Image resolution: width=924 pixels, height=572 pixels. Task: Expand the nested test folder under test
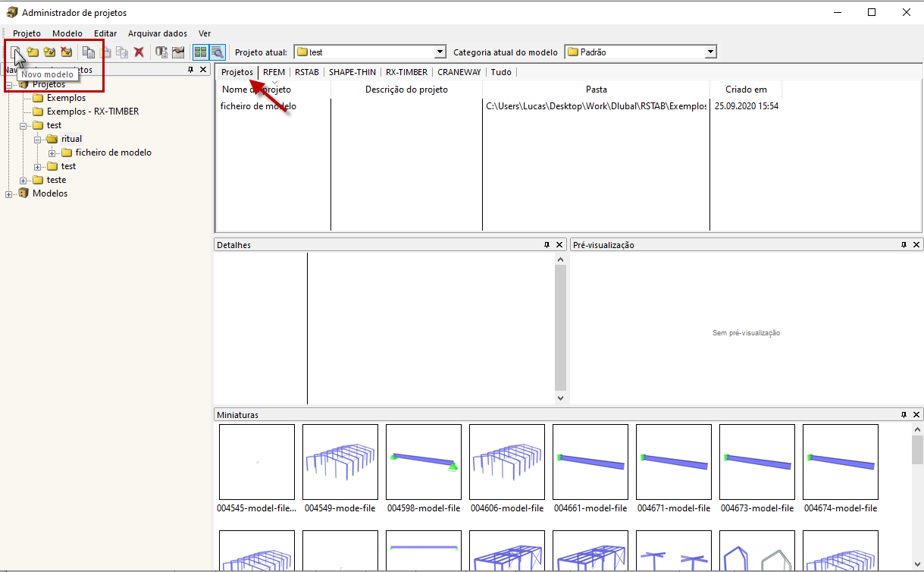(38, 166)
